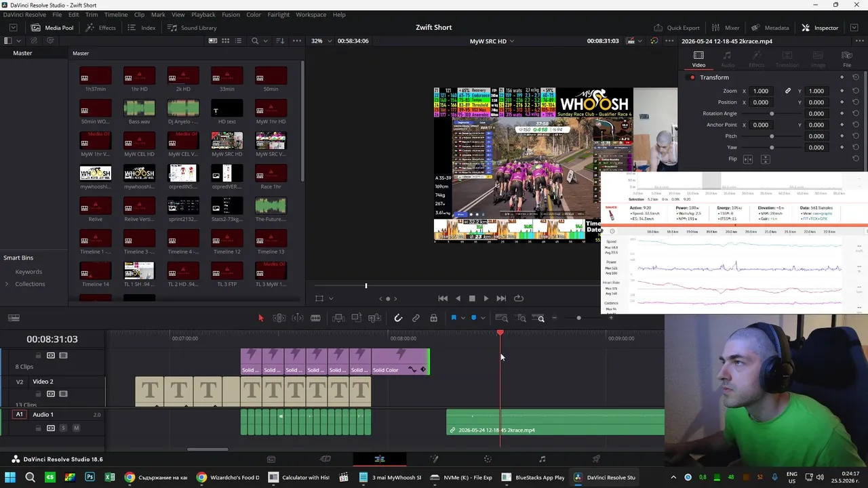Select the arrow Selection Mode tool

click(x=260, y=318)
